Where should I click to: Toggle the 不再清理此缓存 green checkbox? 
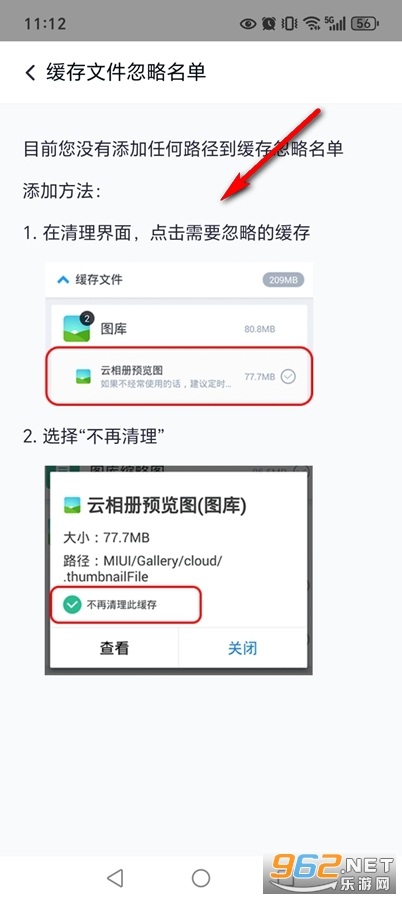[x=72, y=604]
